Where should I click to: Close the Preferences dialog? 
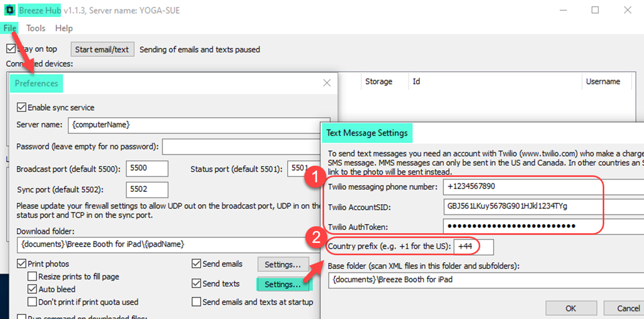coord(327,83)
